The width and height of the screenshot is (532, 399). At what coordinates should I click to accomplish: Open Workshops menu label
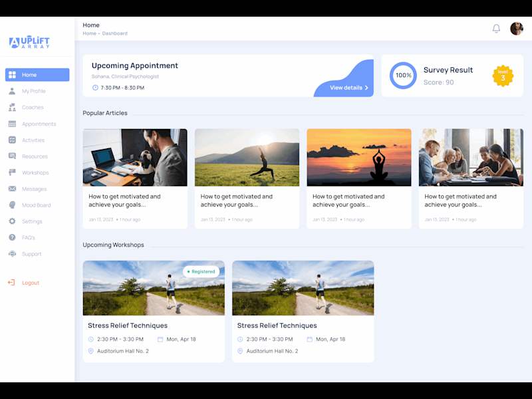35,173
